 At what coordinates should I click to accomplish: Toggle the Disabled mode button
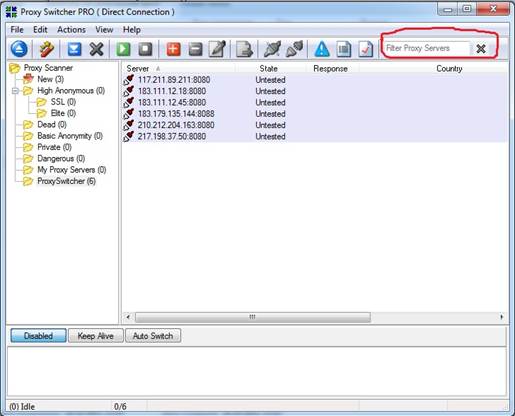pos(38,336)
